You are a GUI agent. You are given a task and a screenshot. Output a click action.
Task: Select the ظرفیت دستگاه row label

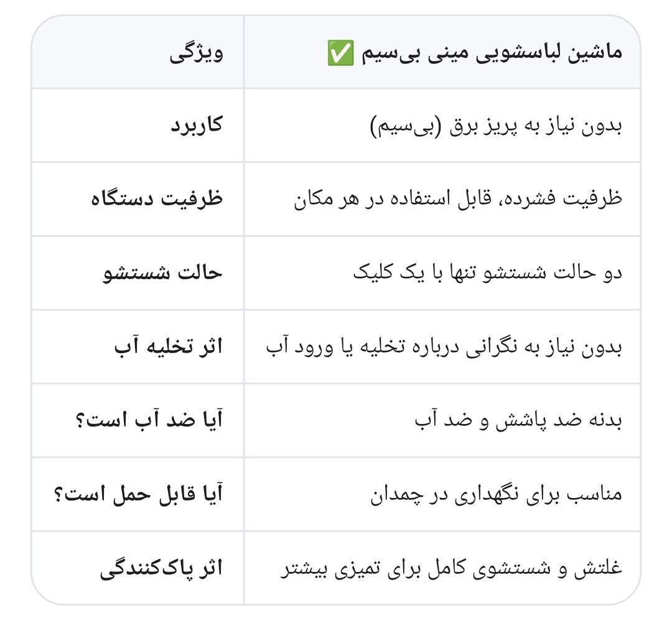pos(157,199)
